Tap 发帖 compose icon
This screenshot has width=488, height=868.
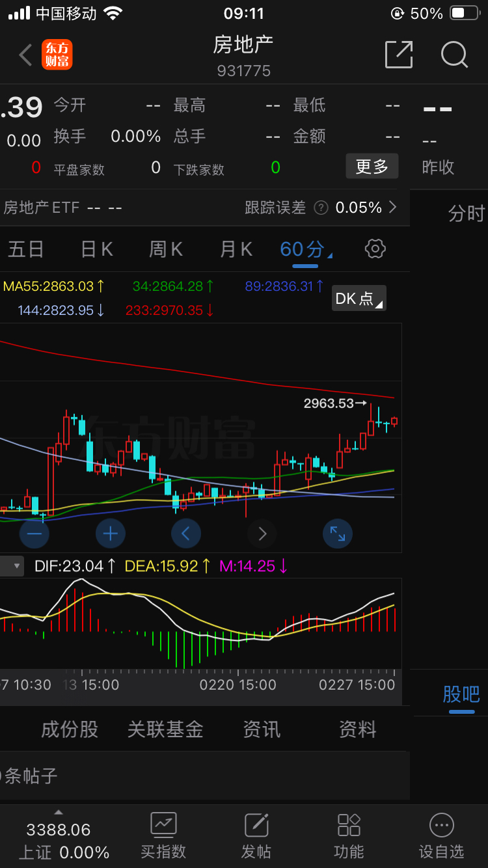point(256,824)
